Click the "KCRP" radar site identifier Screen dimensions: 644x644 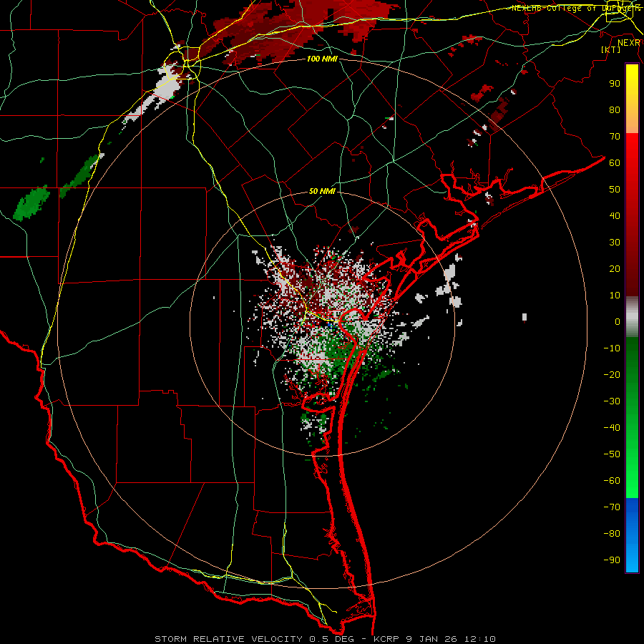coord(386,639)
